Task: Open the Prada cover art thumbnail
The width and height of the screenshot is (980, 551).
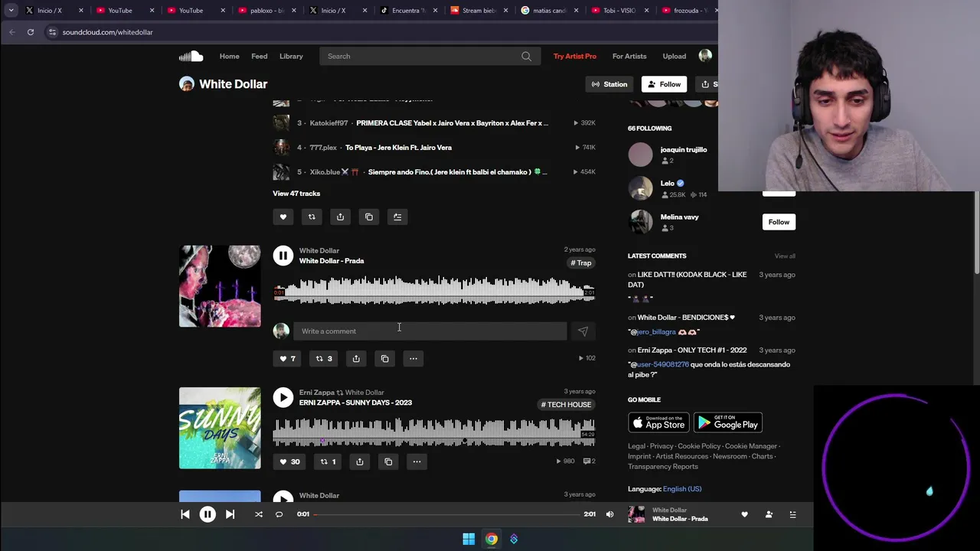Action: tap(220, 286)
